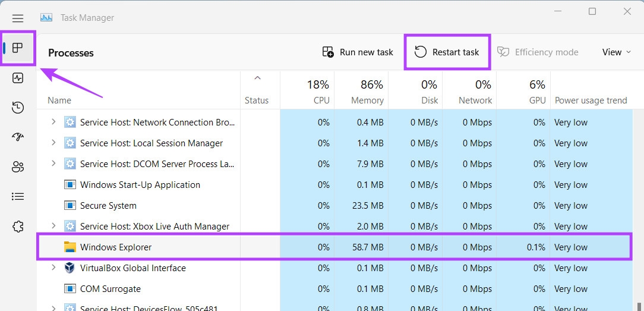Expand Service Host: Network Connection Broker
The height and width of the screenshot is (311, 644).
[x=53, y=122]
